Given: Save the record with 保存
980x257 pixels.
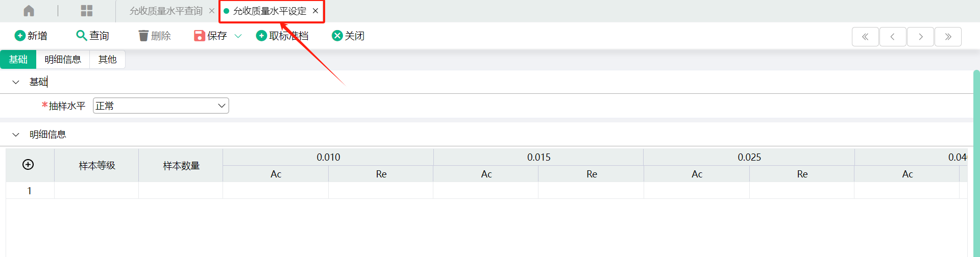Looking at the screenshot, I should (x=210, y=36).
